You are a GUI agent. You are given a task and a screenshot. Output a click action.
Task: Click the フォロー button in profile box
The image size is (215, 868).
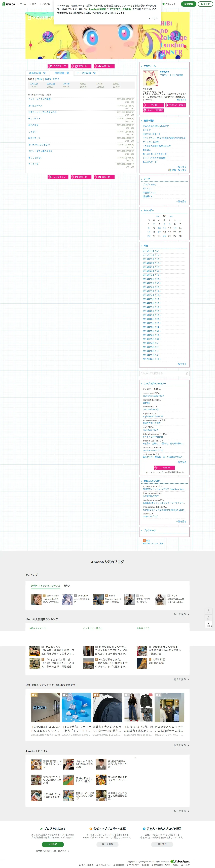153,105
